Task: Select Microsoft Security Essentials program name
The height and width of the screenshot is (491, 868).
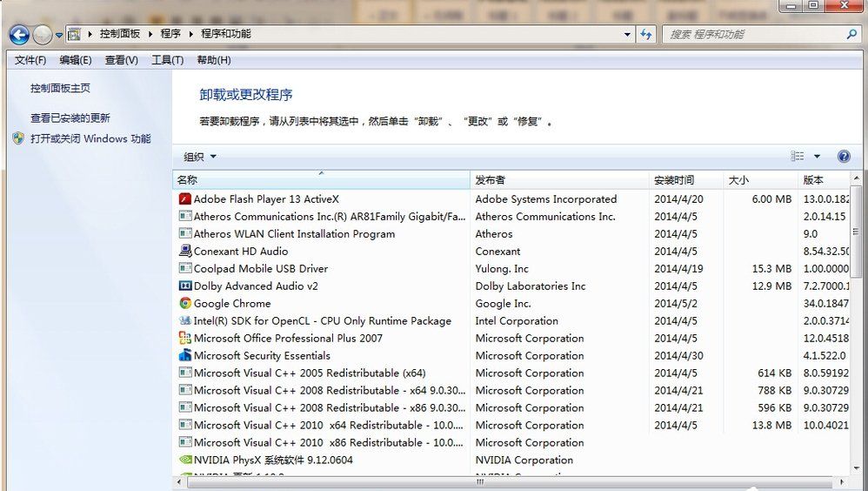Action: click(x=262, y=355)
